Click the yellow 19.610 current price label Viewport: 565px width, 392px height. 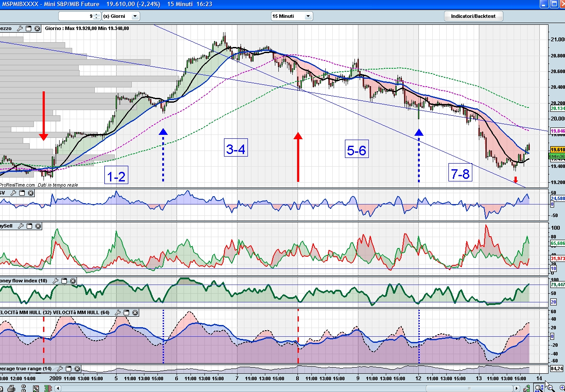[x=557, y=149]
